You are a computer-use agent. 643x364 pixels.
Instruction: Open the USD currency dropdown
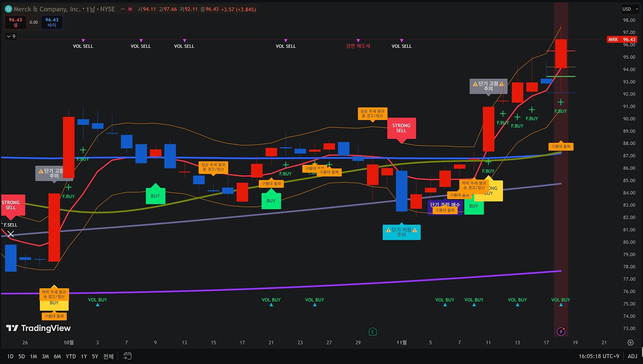pos(630,9)
